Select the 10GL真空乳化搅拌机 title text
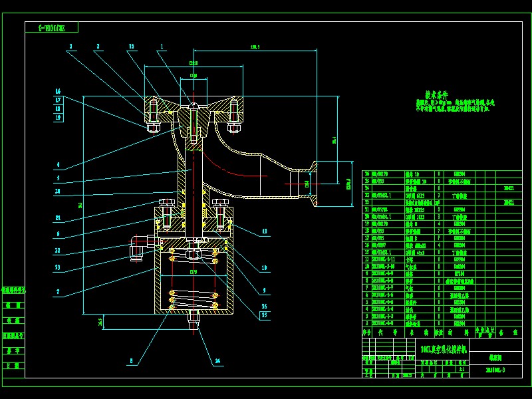Image resolution: width=532 pixels, height=399 pixels. [x=444, y=347]
